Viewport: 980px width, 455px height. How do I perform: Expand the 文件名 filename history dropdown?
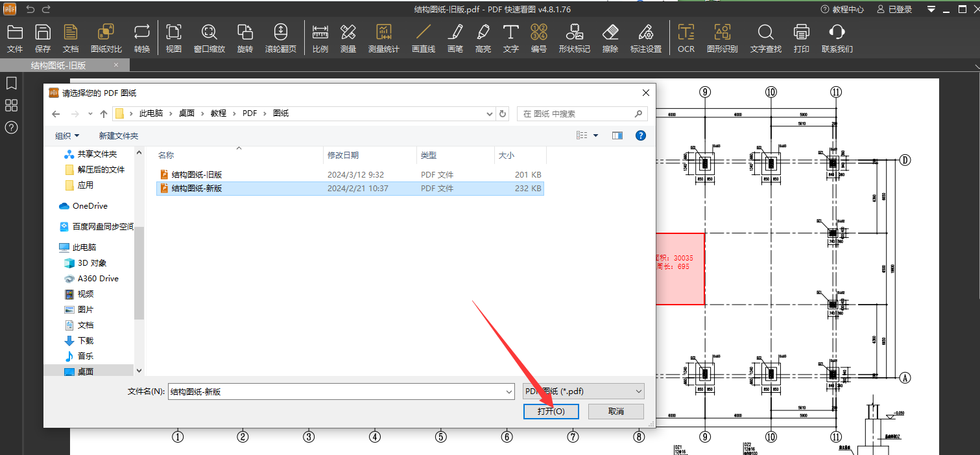pyautogui.click(x=508, y=391)
